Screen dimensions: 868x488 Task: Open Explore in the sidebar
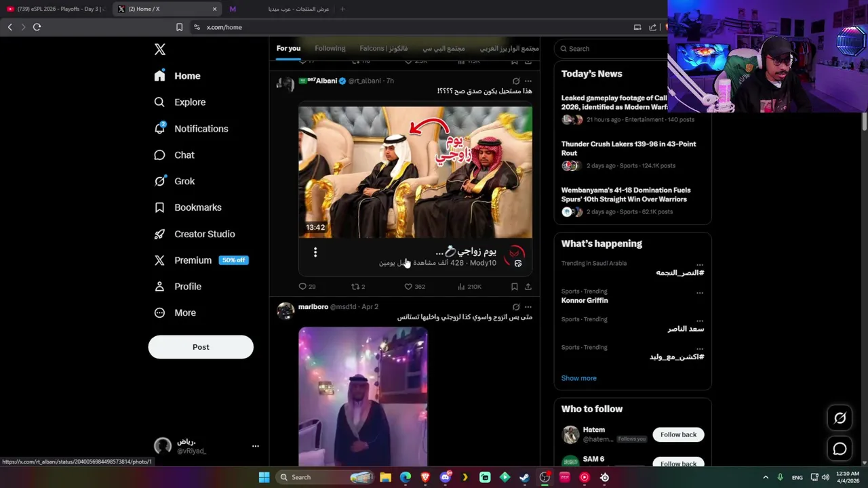pos(180,102)
